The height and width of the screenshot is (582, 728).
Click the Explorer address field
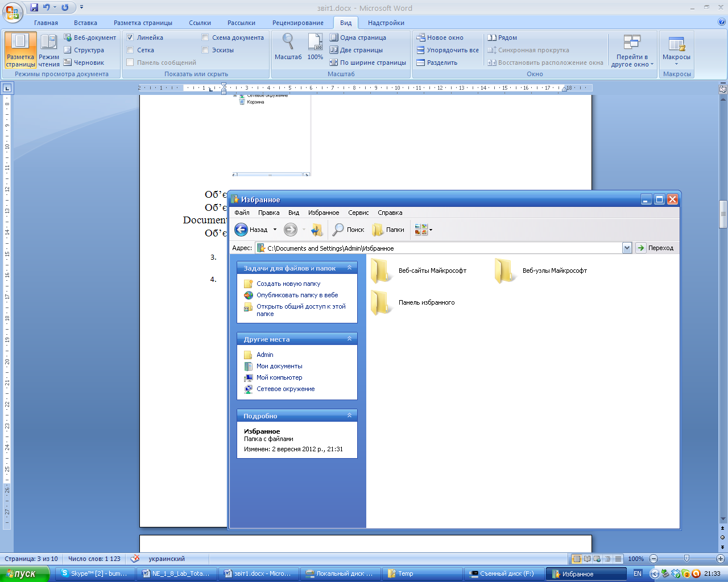point(439,248)
